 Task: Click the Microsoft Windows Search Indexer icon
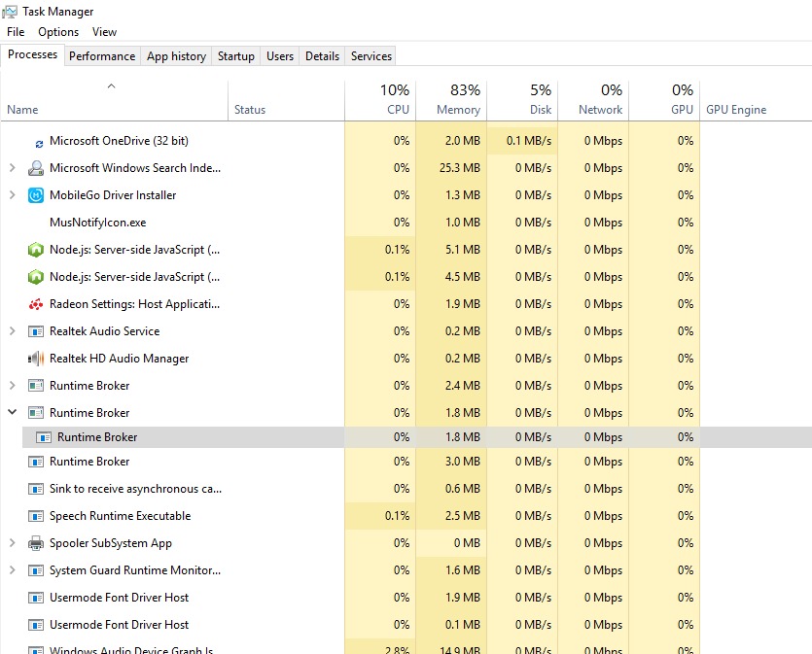coord(36,168)
